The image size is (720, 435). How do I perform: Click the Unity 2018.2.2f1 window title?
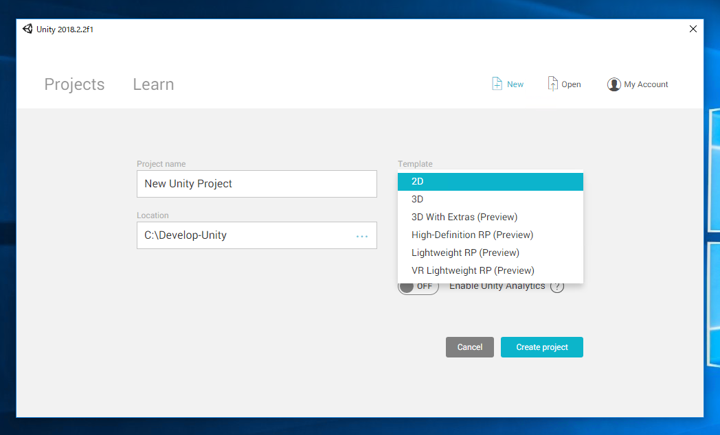tap(65, 29)
